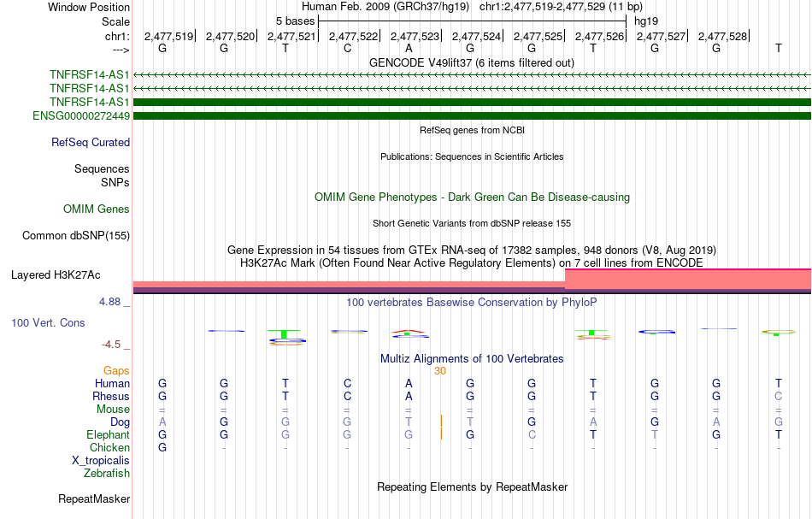Open the OMIM Genes track label
812x519 pixels.
tap(96, 209)
